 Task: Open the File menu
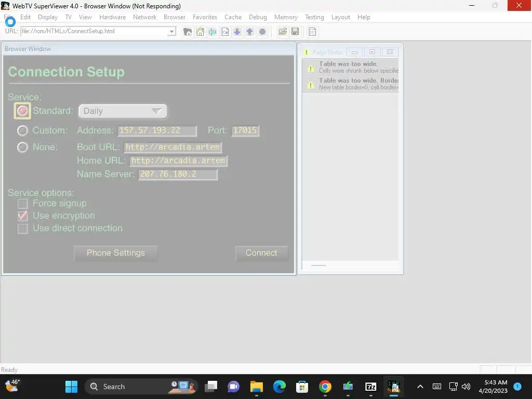coord(8,17)
